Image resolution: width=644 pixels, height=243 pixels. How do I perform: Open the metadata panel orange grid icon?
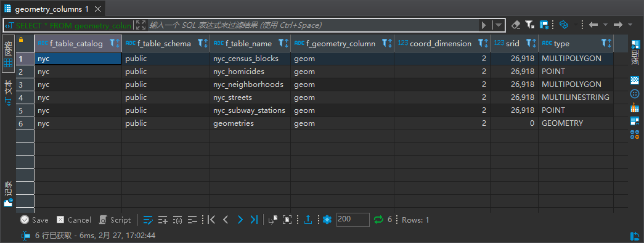pos(635,108)
